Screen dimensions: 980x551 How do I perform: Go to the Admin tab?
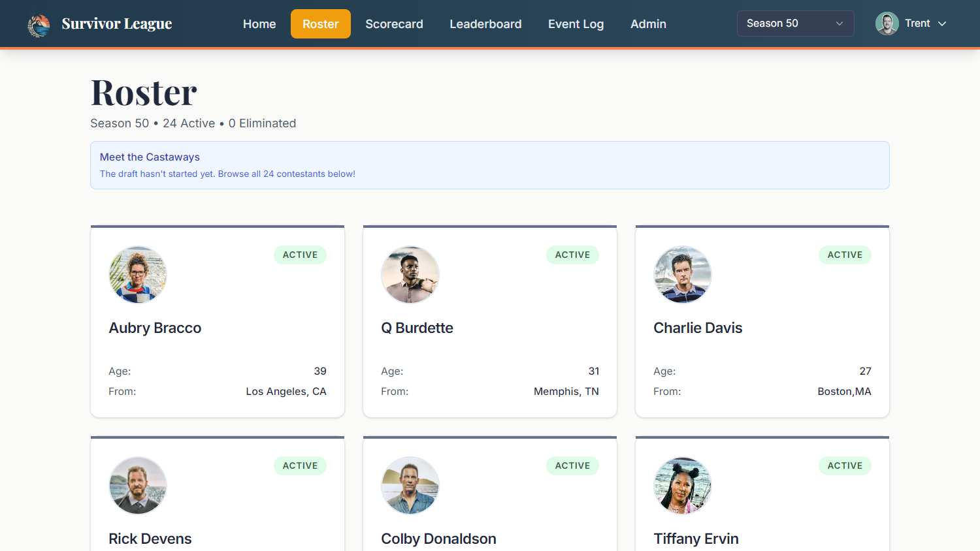click(648, 24)
